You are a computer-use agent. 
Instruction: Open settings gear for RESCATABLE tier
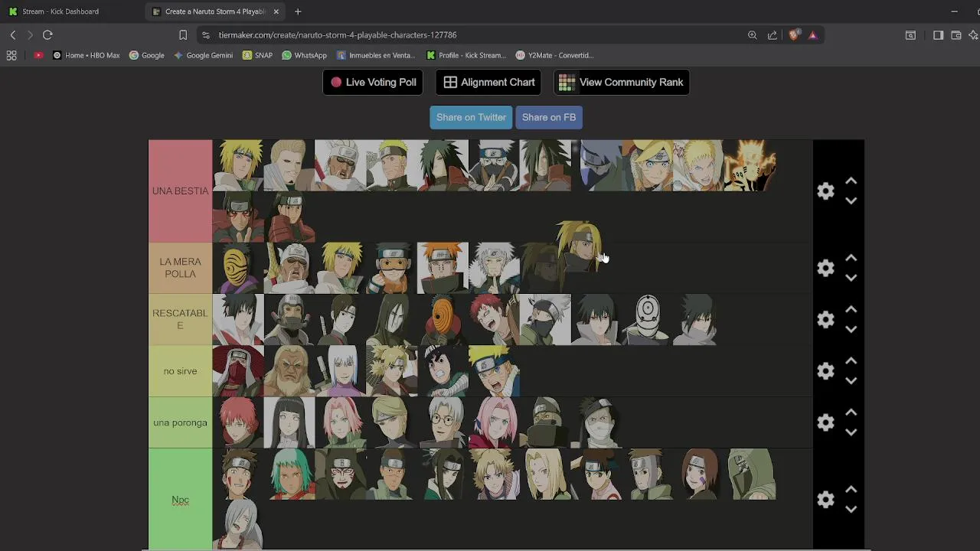(x=825, y=319)
